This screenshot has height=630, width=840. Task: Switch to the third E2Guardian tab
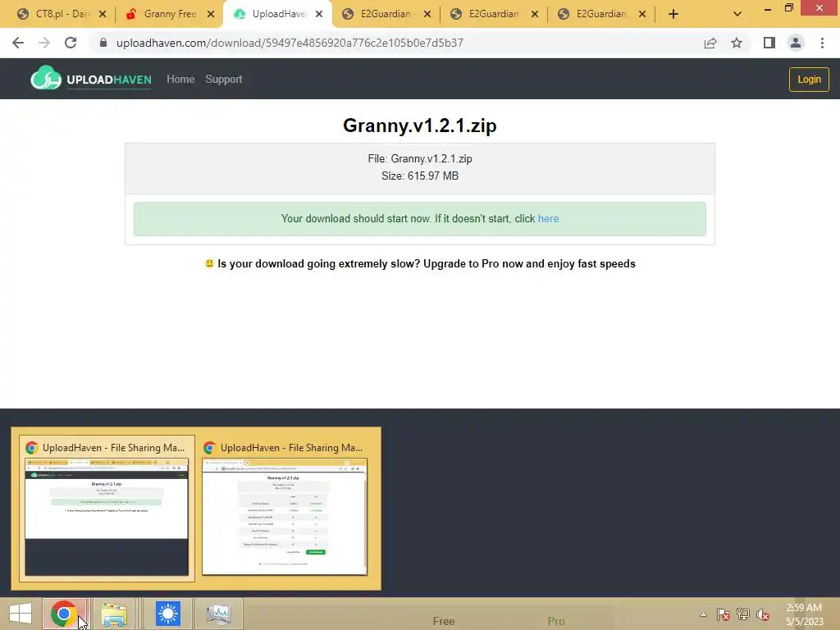click(595, 14)
